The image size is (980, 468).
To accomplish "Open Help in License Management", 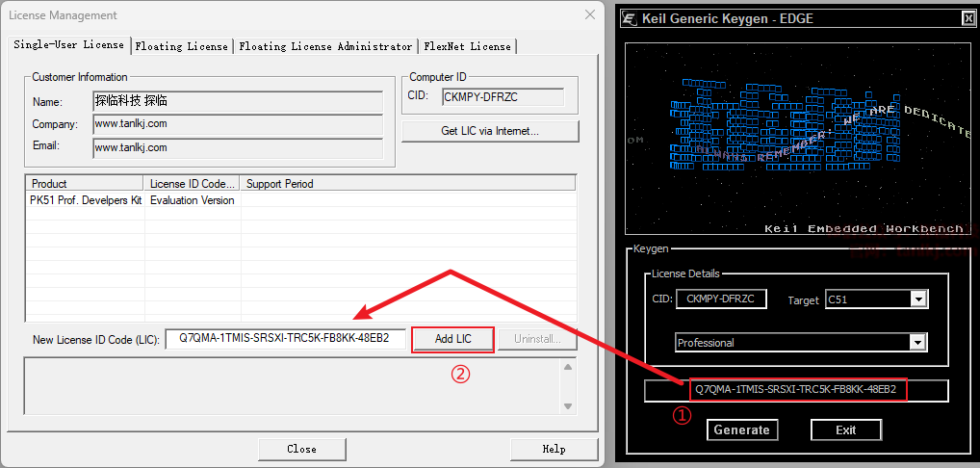I will pos(554,449).
